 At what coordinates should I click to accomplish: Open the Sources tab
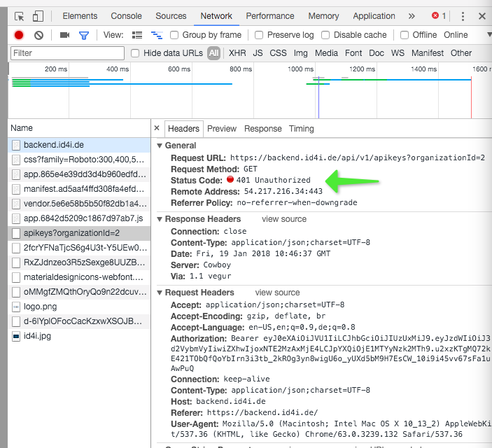tap(171, 16)
